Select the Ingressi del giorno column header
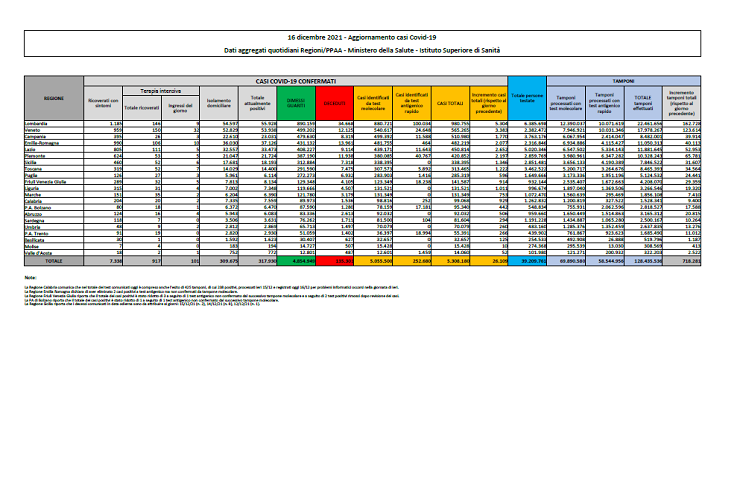Screen dimensions: 740x480 pos(184,106)
